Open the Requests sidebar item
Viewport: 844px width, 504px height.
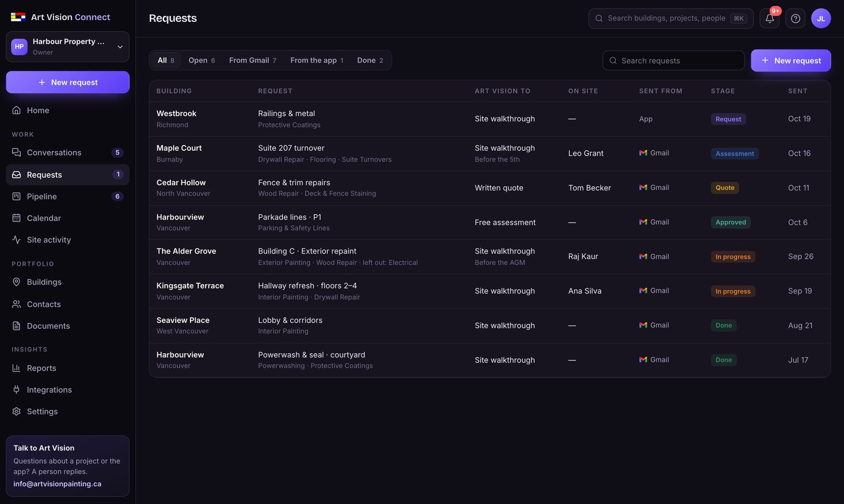68,175
